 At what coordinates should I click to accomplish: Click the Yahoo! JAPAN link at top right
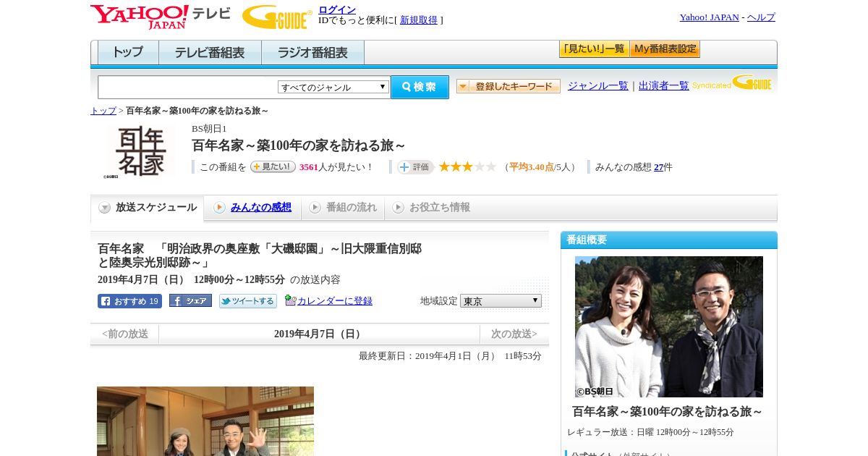[709, 17]
